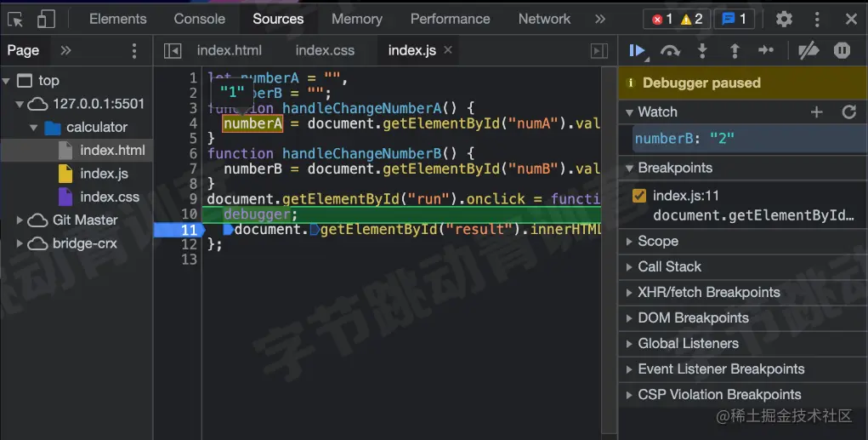Step over next function call
The width and height of the screenshot is (868, 440).
[670, 51]
